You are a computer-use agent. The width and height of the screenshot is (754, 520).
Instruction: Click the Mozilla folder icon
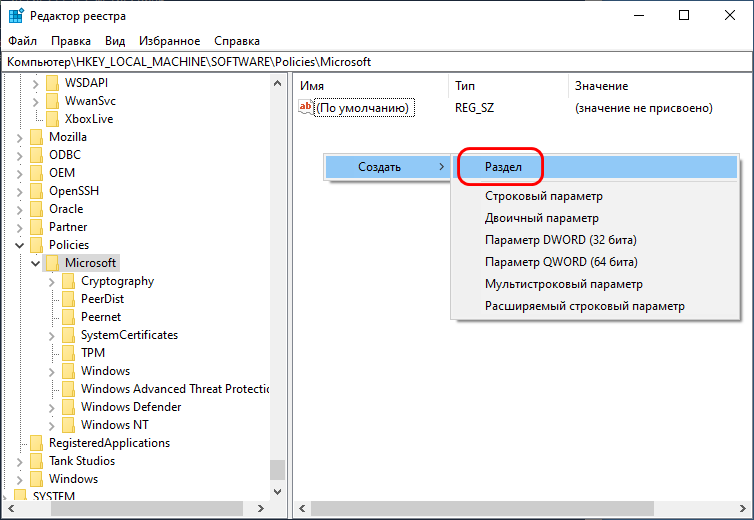[x=37, y=137]
